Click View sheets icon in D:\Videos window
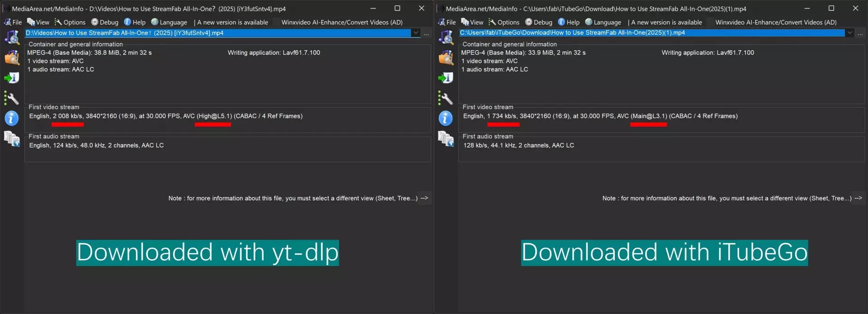868x314 pixels. pos(12,138)
